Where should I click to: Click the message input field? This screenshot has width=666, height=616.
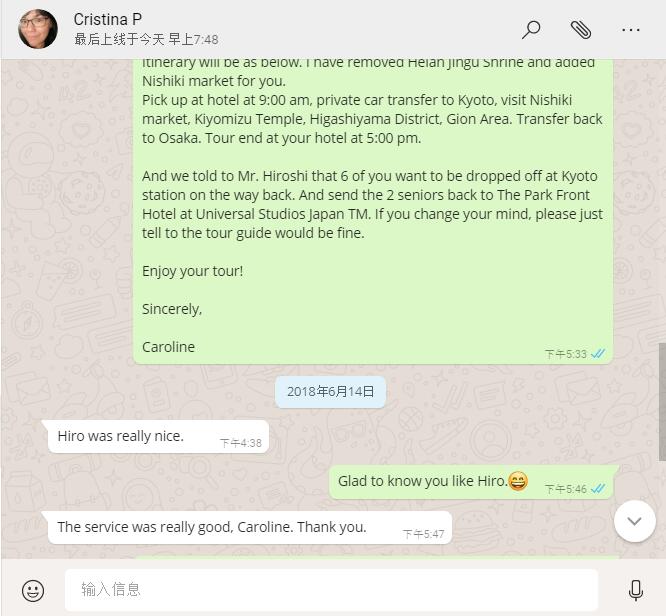[331, 590]
